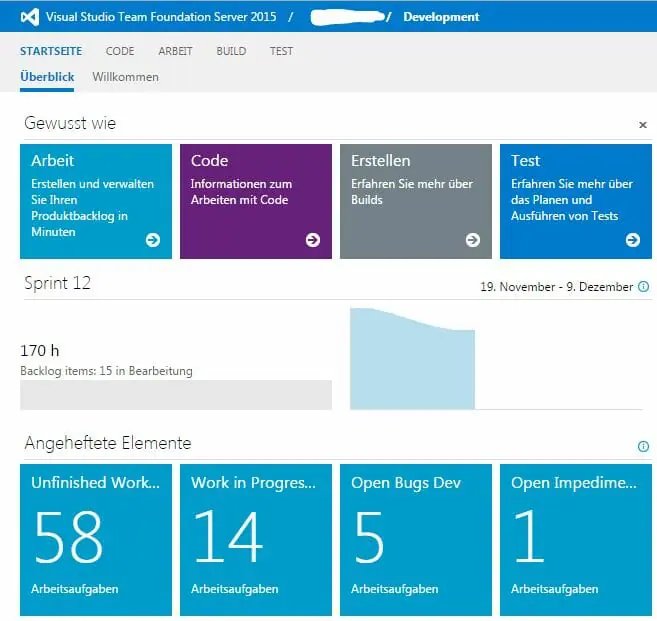Open the Sprint 12 burndown chart
This screenshot has height=621, width=657.
pyautogui.click(x=497, y=359)
